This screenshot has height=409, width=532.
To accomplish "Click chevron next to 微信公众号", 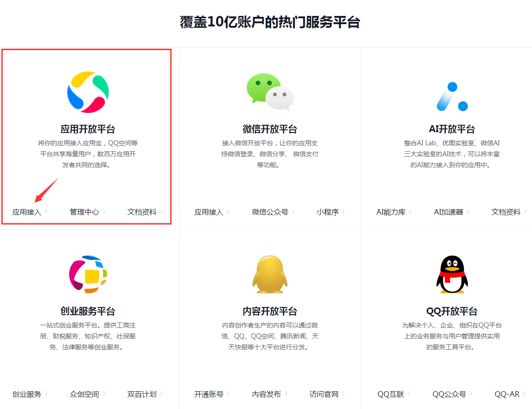I will tap(294, 211).
